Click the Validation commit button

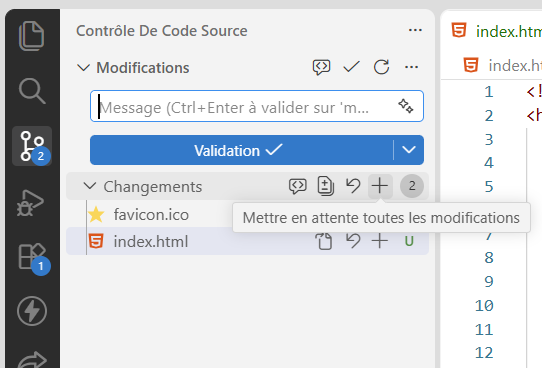coord(241,150)
